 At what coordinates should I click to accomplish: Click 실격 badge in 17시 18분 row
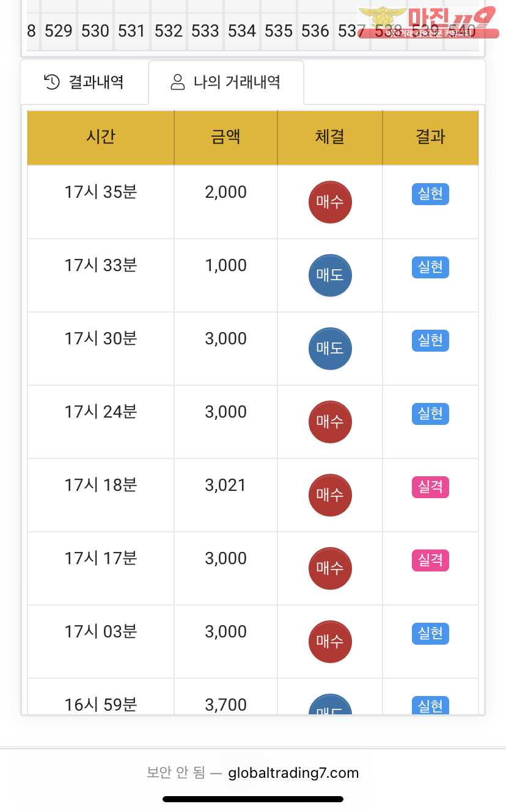coord(430,487)
